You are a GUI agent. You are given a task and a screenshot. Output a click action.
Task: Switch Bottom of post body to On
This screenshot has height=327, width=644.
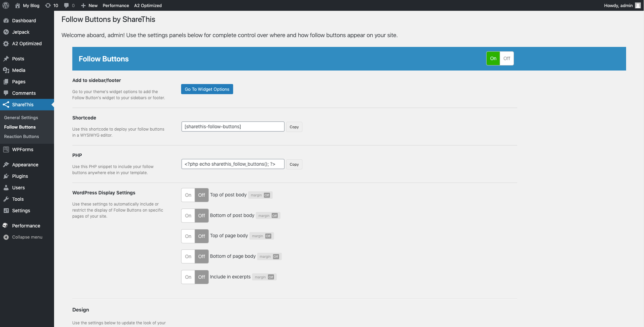point(188,216)
